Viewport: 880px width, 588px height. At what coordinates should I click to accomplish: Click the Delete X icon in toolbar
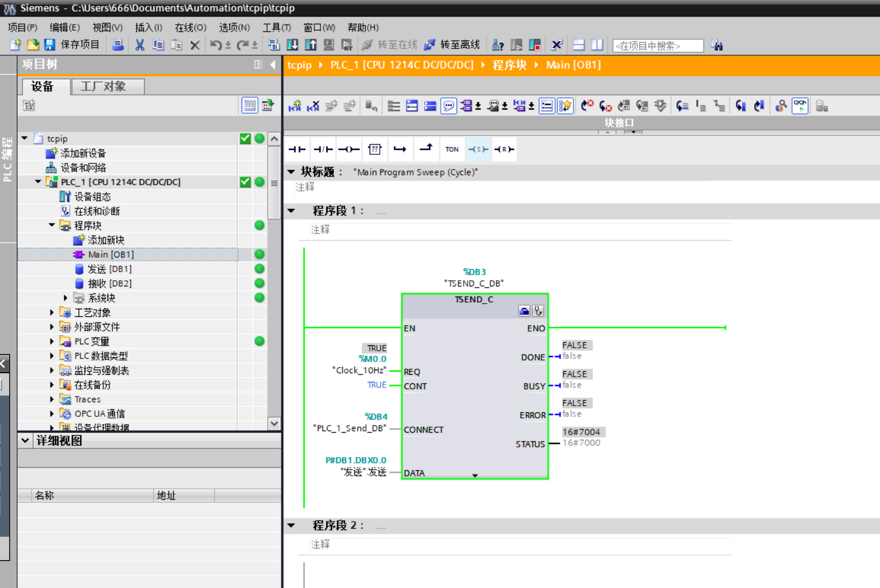(194, 45)
